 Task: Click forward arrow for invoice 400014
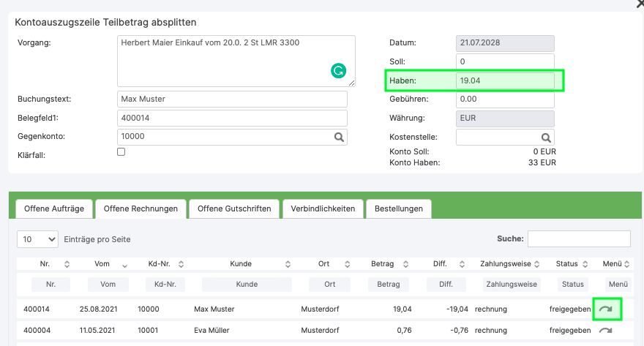606,309
